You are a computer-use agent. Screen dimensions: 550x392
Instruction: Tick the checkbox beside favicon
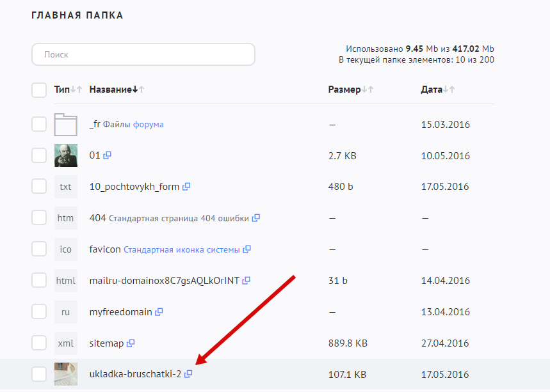39,249
